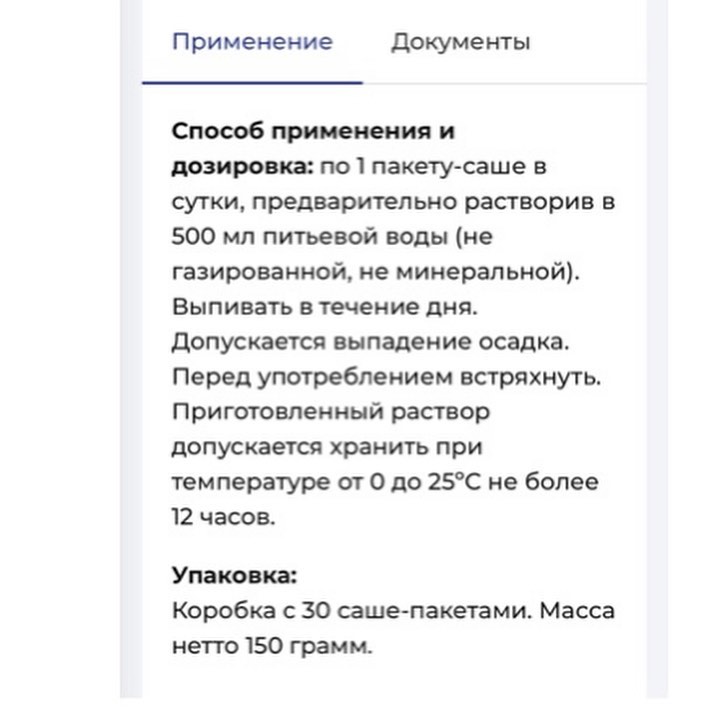Click the bold heading Упаковка:

pos(235,576)
